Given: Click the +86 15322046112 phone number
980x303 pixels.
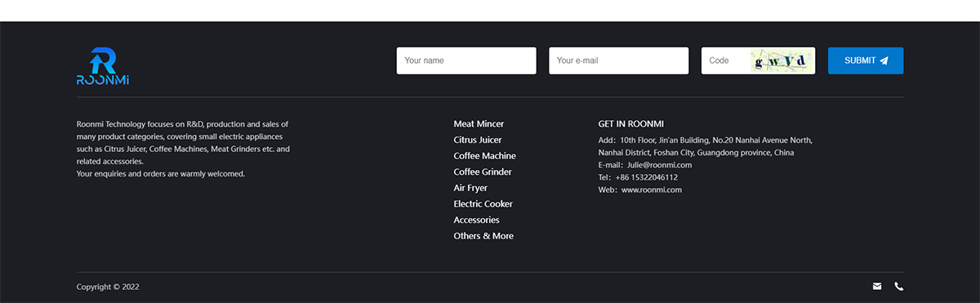Looking at the screenshot, I should 647,177.
